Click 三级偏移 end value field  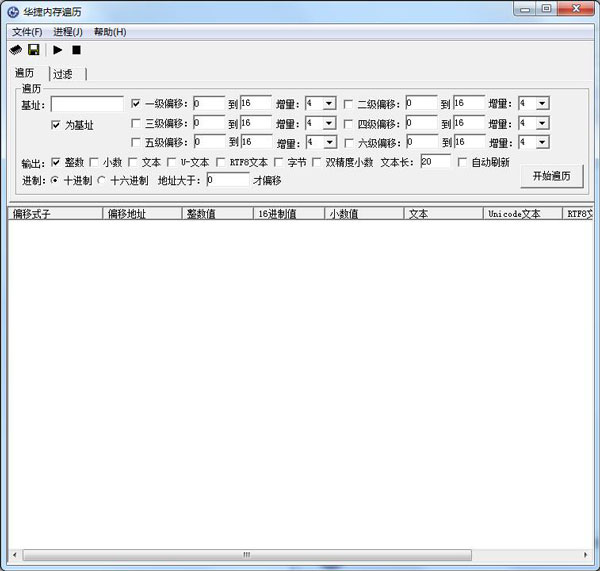pyautogui.click(x=256, y=123)
